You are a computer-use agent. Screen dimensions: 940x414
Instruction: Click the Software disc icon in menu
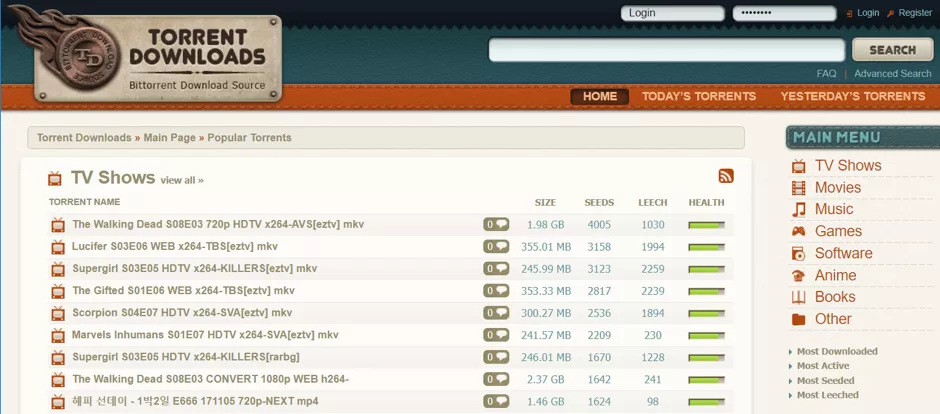(x=798, y=254)
